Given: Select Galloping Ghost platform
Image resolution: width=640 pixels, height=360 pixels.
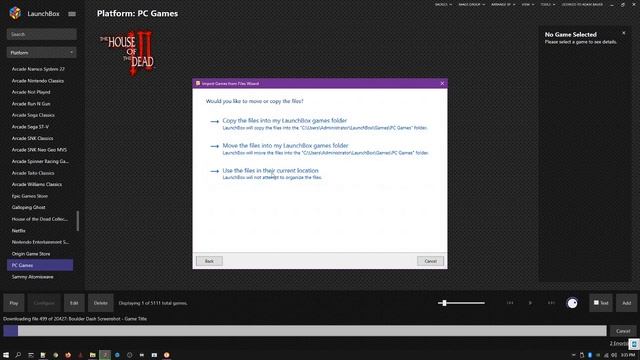Looking at the screenshot, I should pos(29,207).
